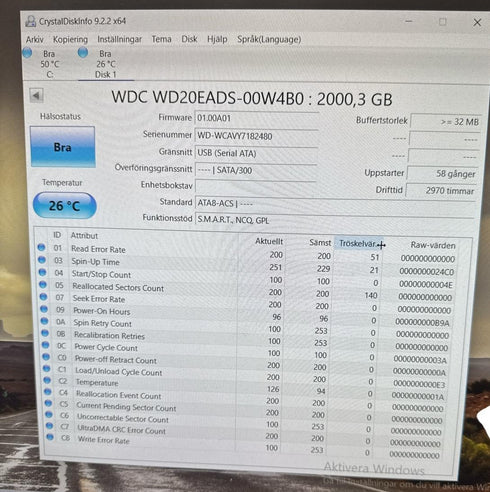Click status icon of UltraDMA CRC Error Count row
The image size is (490, 492).
(x=50, y=426)
